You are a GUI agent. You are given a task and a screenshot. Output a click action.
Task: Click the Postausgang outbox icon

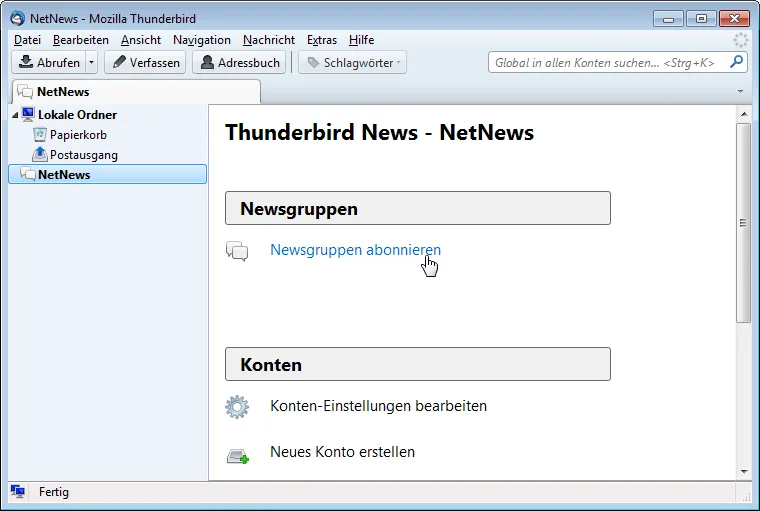pos(40,154)
